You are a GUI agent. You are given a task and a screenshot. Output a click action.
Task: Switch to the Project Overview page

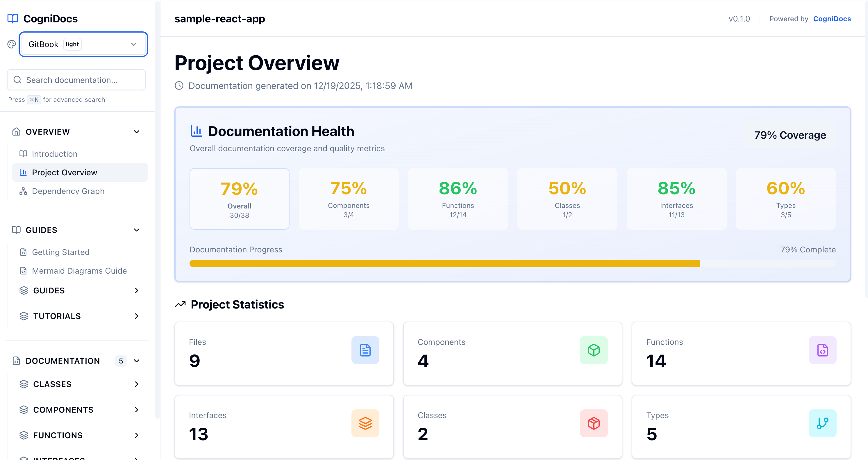tap(65, 172)
